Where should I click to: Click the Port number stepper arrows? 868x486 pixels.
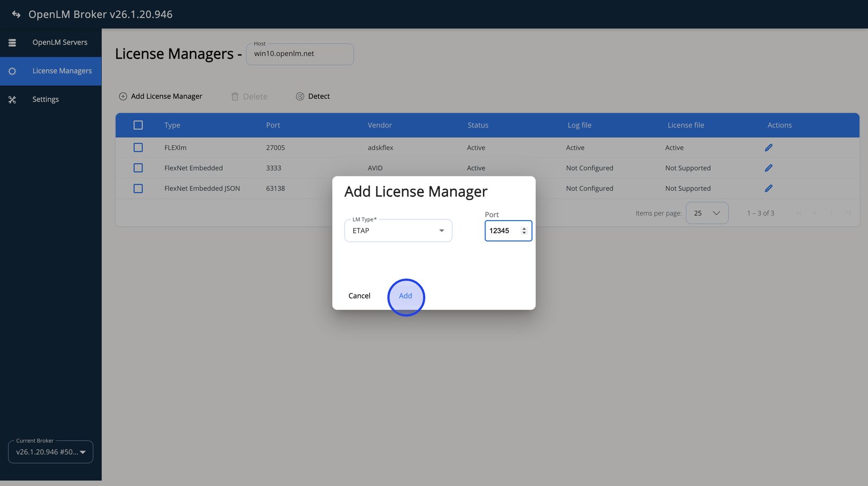click(x=524, y=231)
